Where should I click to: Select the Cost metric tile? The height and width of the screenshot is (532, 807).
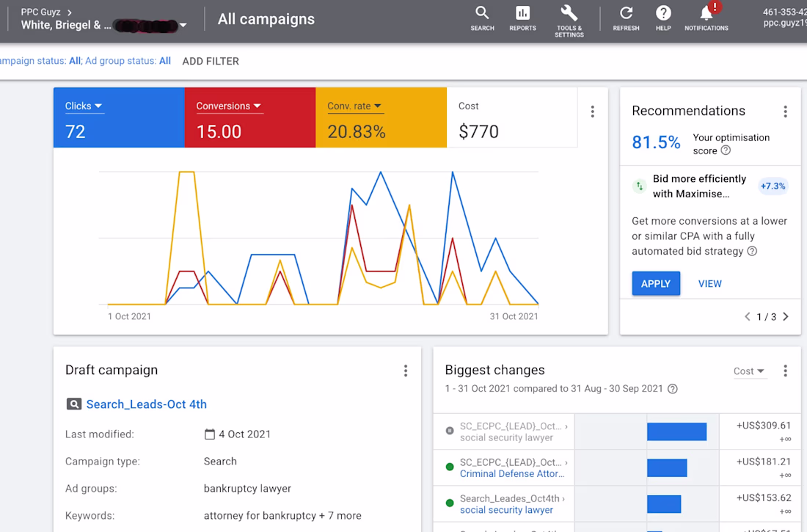pyautogui.click(x=511, y=117)
